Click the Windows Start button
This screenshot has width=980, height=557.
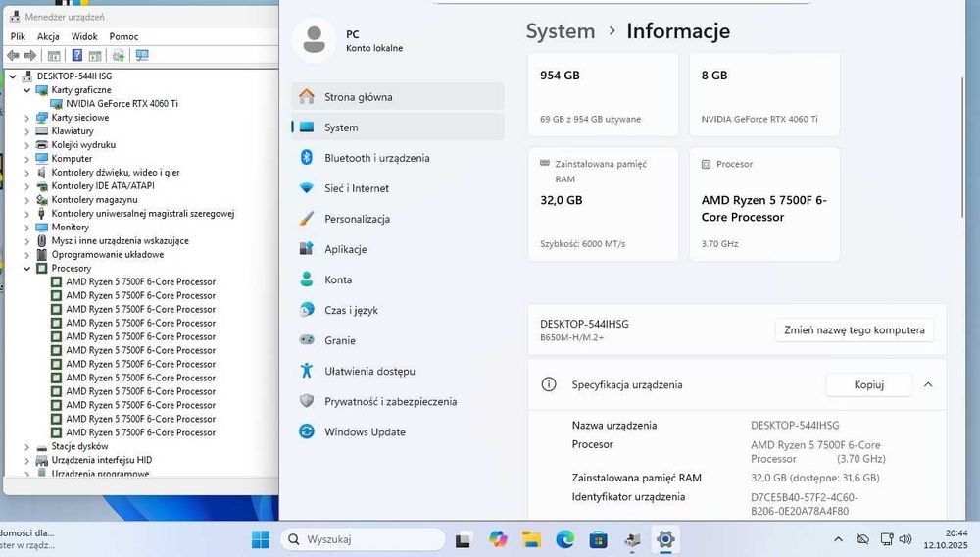[x=260, y=539]
